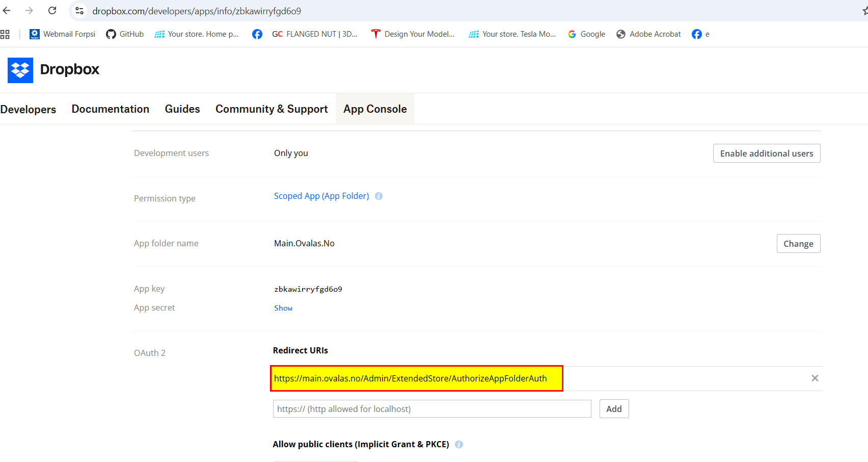Viewport: 868px width, 462px height.
Task: Click Enable additional users button
Action: pos(767,153)
